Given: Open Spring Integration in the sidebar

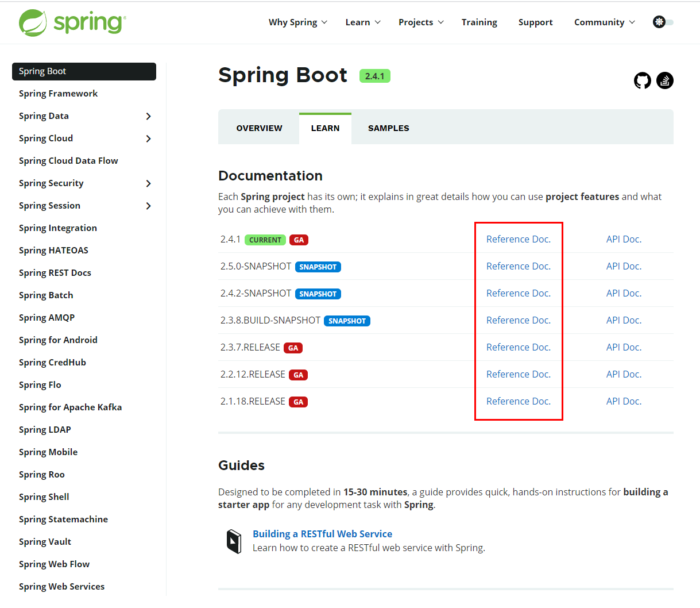Looking at the screenshot, I should coord(57,228).
